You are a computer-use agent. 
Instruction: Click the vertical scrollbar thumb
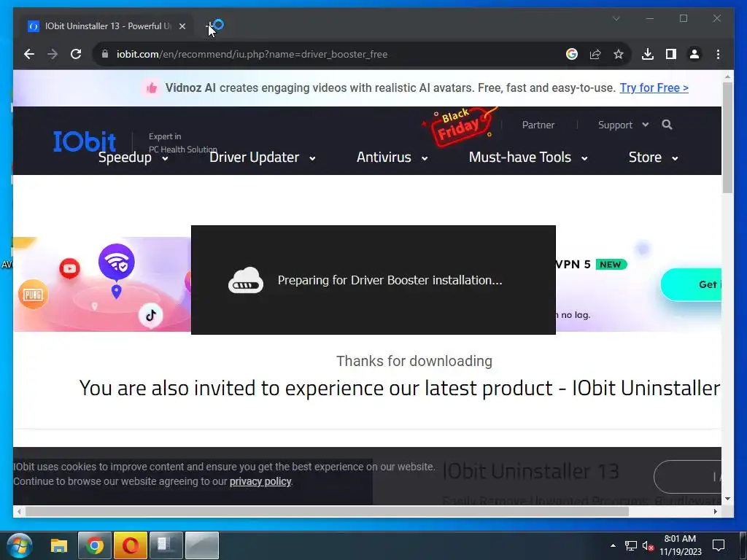727,138
